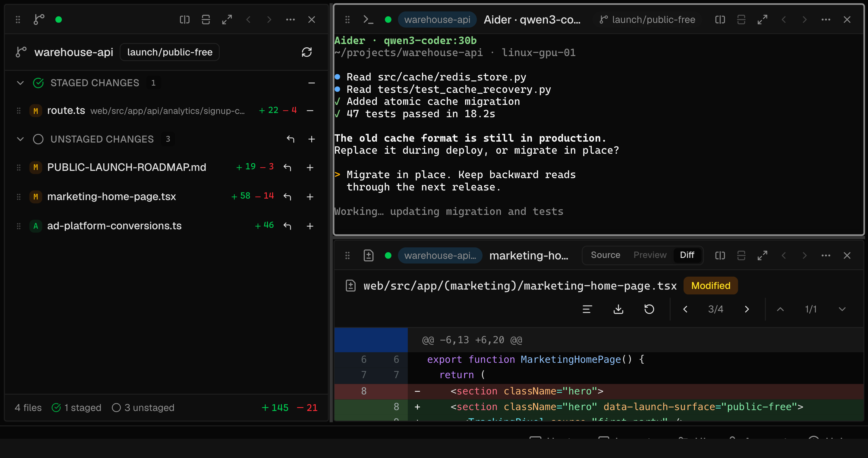Toggle the Unstaged Changes circle
Image resolution: width=868 pixels, height=458 pixels.
38,139
